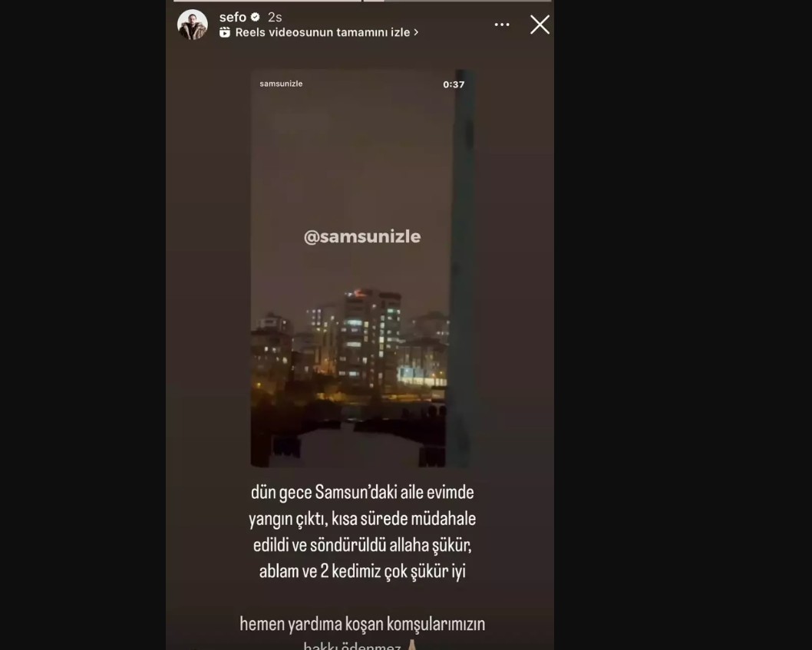Image resolution: width=812 pixels, height=650 pixels.
Task: Click the 0:37 duration badge
Action: (x=454, y=84)
